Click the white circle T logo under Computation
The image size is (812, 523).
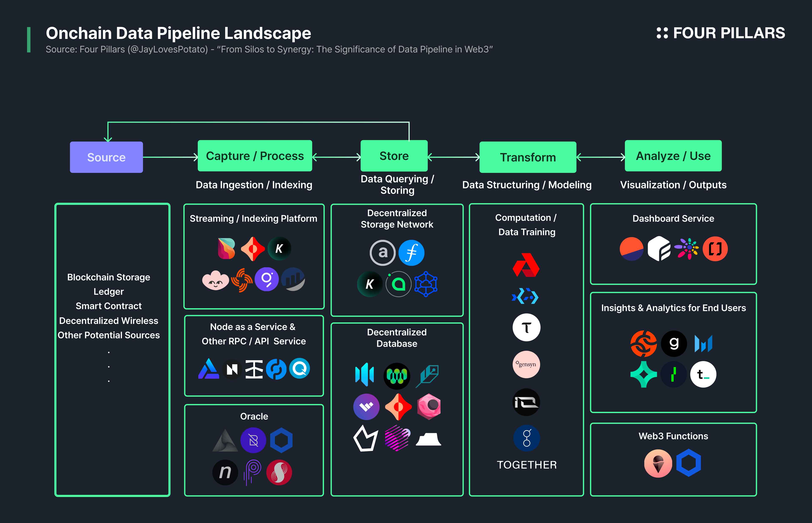526,327
